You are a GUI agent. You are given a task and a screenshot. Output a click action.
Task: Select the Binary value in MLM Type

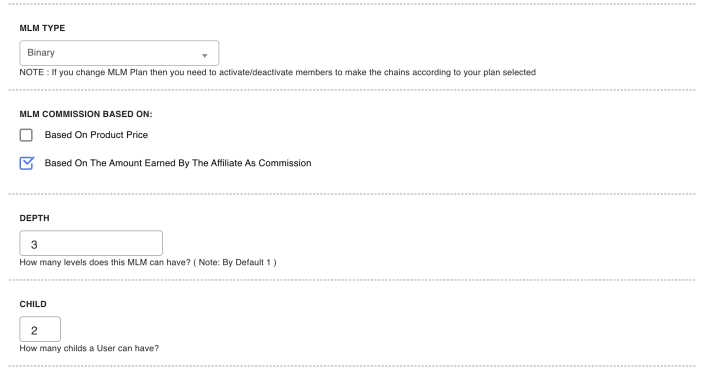coord(41,53)
